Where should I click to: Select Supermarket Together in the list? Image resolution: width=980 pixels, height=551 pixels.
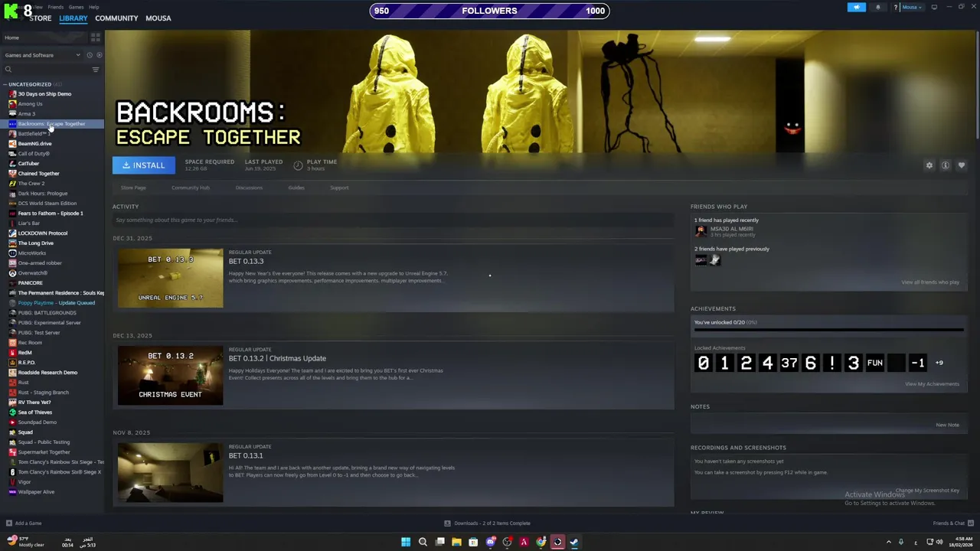tap(44, 452)
